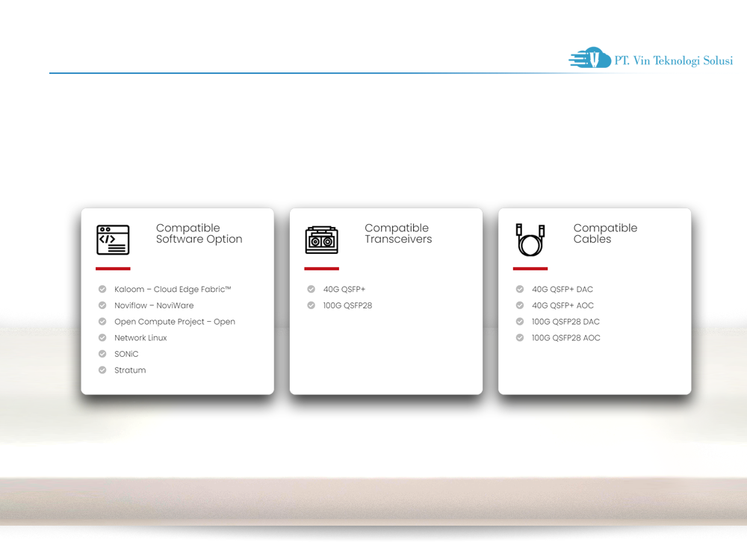Image resolution: width=747 pixels, height=560 pixels.
Task: Click the checkmark next to Noviflow – NoviWare
Action: click(x=102, y=305)
